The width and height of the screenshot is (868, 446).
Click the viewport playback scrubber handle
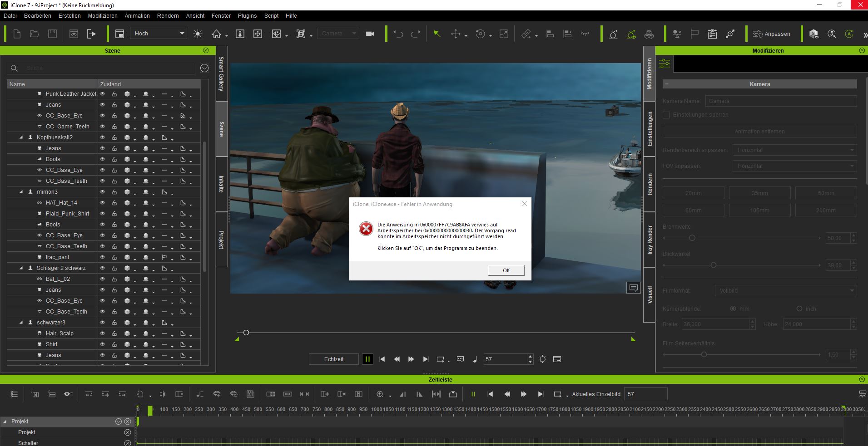tap(246, 333)
